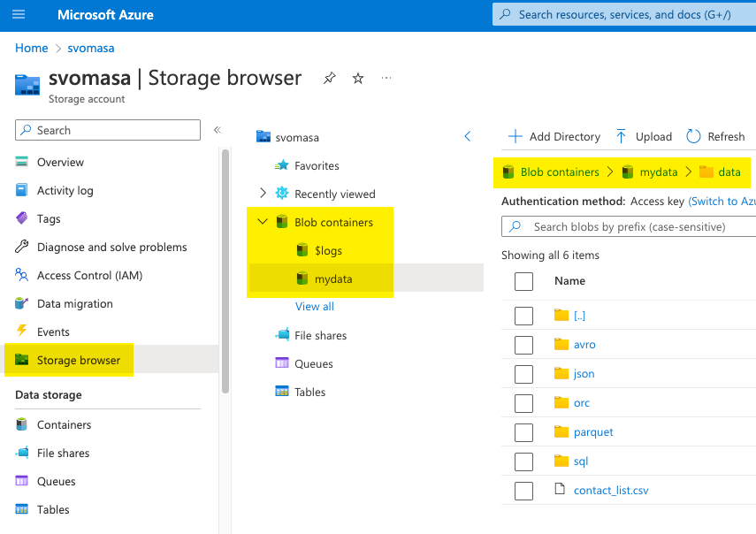Click the View all link under containers
This screenshot has height=534, width=756.
click(315, 306)
